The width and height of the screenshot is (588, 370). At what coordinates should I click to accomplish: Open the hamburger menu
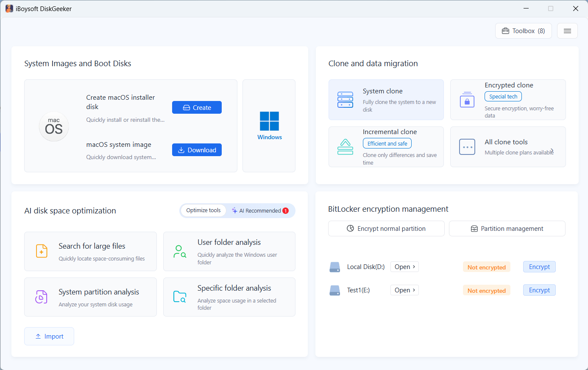[x=567, y=31]
